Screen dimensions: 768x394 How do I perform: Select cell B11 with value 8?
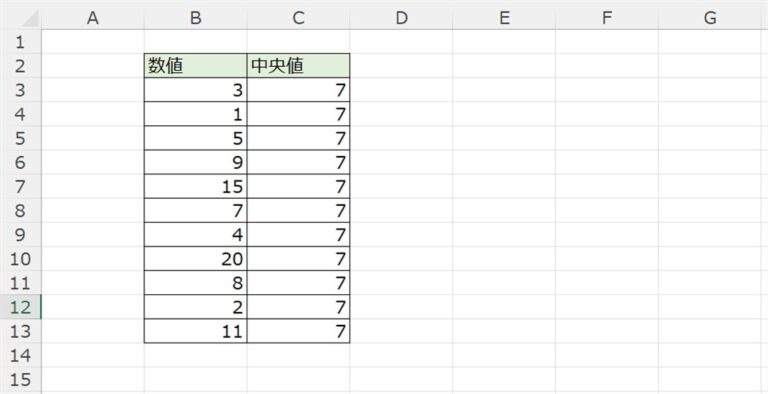point(196,283)
